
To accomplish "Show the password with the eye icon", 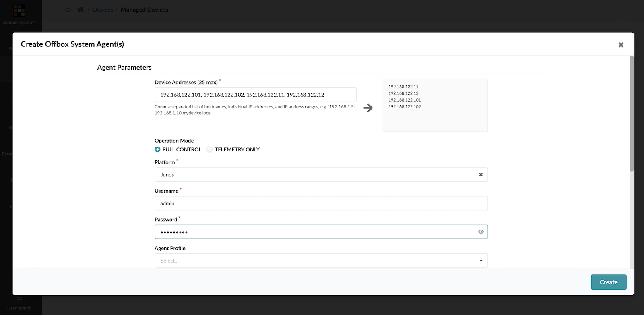I will pos(481,232).
